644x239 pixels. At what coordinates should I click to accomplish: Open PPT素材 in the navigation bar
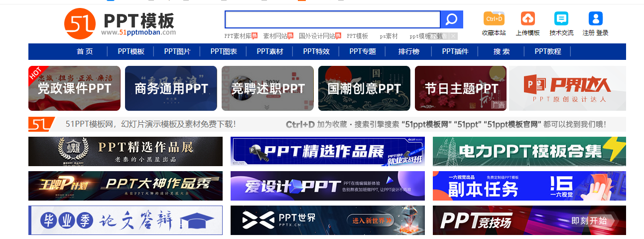(270, 51)
